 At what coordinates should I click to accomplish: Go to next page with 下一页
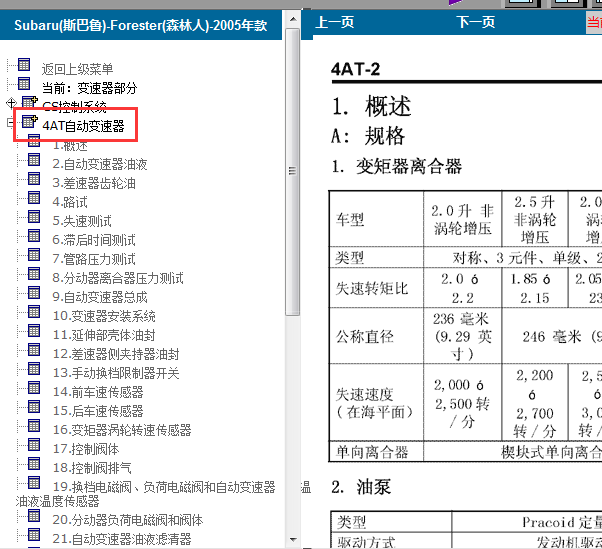coord(475,22)
